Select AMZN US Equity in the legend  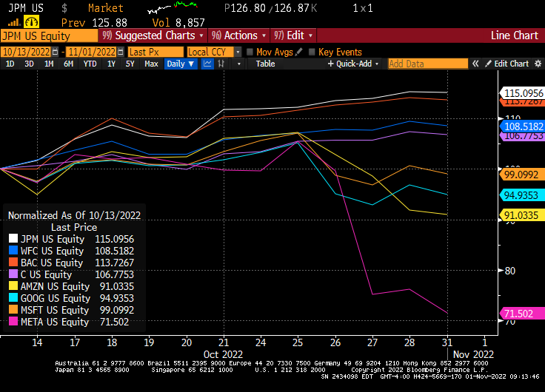(x=56, y=286)
